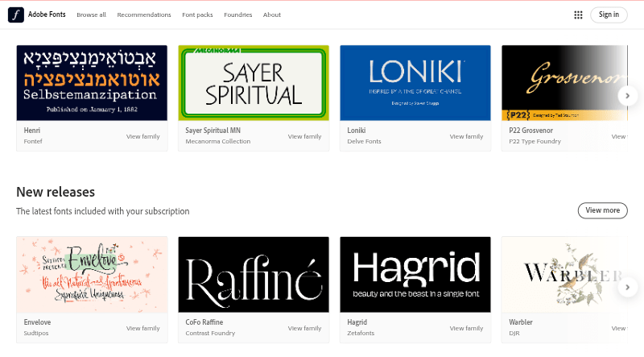The height and width of the screenshot is (357, 644).
Task: Click the New releases heading
Action: pyautogui.click(x=56, y=192)
